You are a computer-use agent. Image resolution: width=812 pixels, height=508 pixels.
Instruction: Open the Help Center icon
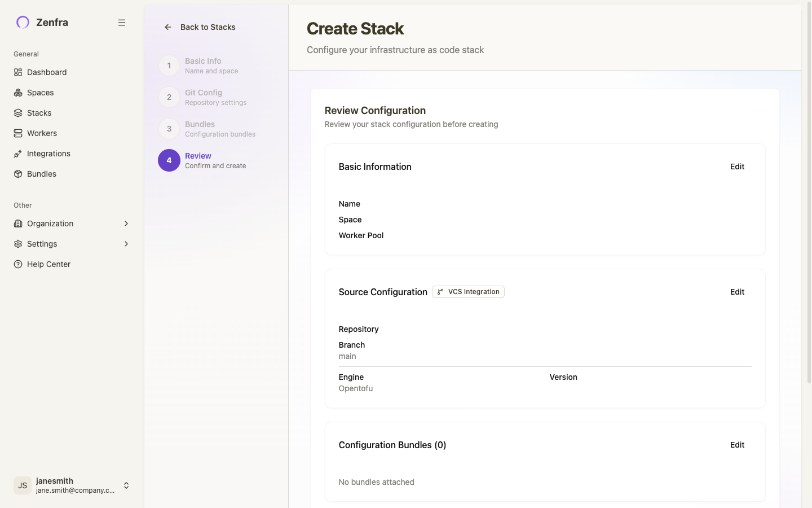(18, 264)
